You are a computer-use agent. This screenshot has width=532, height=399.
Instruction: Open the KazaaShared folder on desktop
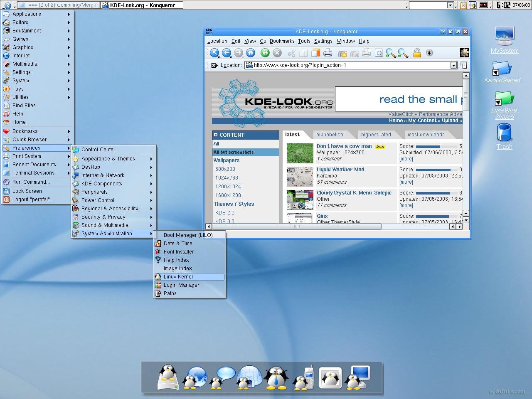[502, 72]
